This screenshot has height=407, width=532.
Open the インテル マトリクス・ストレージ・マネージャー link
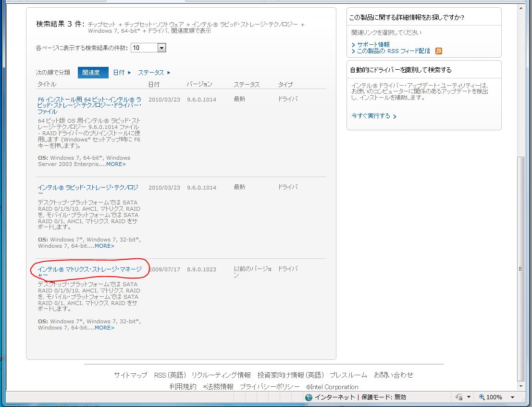[89, 272]
